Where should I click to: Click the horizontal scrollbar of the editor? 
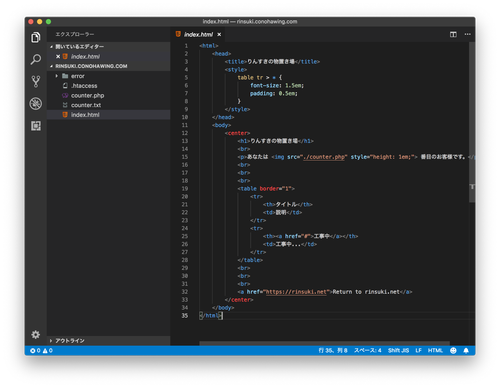pyautogui.click(x=324, y=343)
